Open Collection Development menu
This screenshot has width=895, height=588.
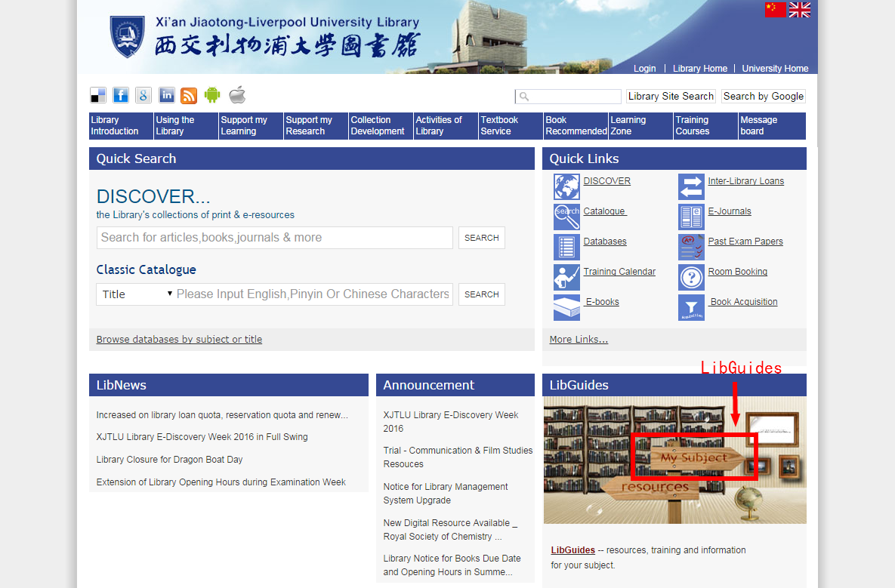(381, 125)
